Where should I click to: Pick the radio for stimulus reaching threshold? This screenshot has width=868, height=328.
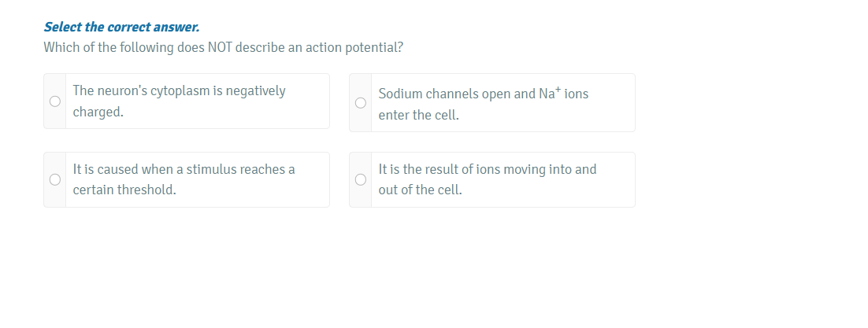(55, 180)
